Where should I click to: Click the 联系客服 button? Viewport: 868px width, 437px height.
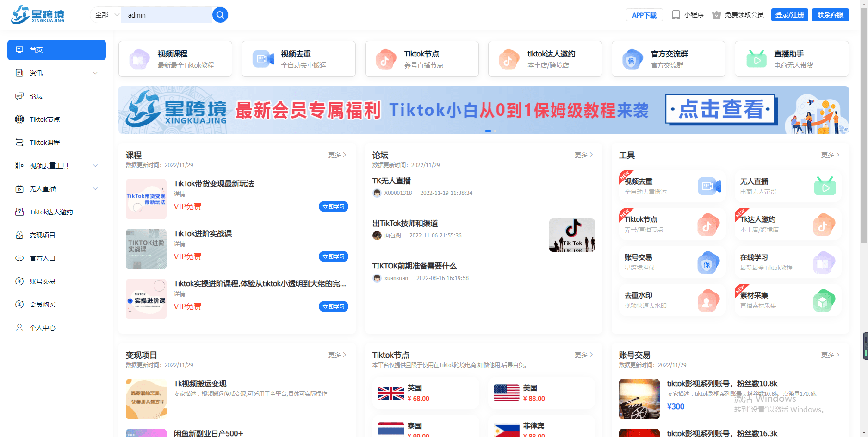click(x=830, y=15)
